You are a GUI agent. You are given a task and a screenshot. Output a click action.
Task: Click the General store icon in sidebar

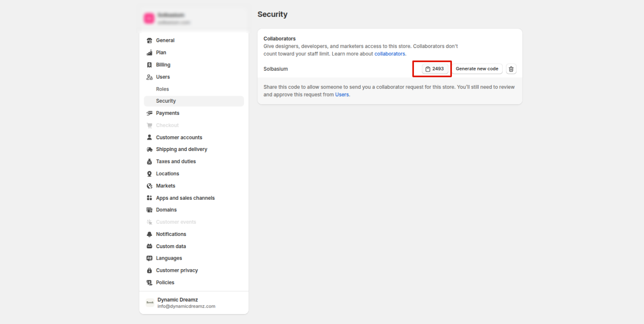point(149,41)
